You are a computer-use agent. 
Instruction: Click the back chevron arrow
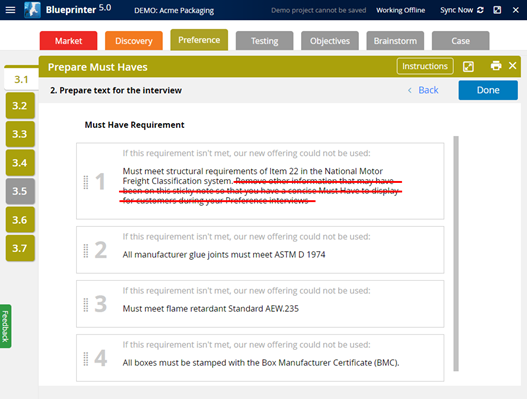(409, 90)
